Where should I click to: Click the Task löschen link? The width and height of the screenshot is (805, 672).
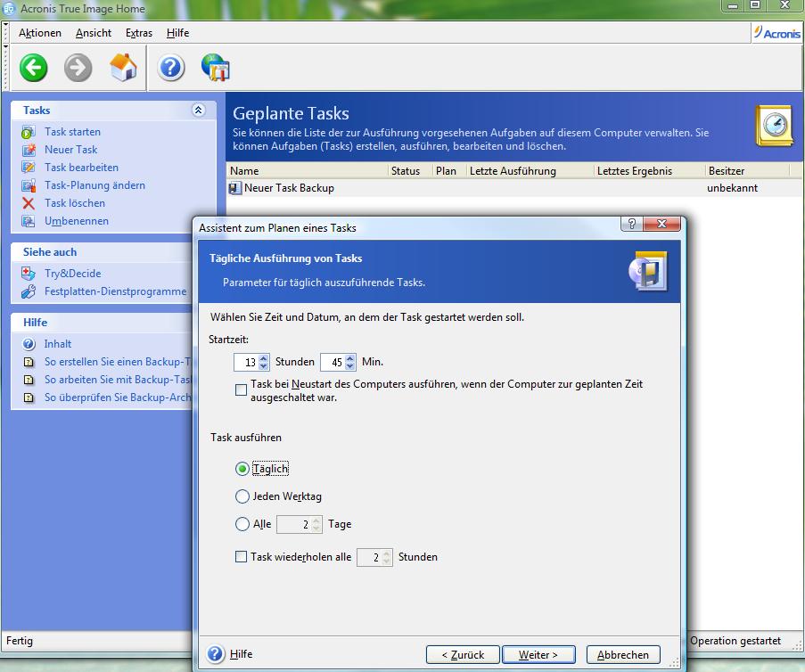pos(75,203)
